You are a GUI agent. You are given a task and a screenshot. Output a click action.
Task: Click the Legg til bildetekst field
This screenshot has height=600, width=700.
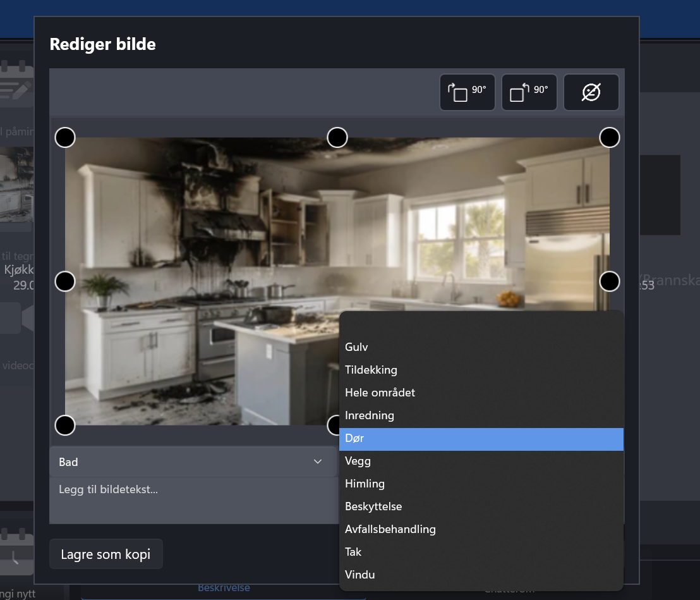pyautogui.click(x=193, y=500)
